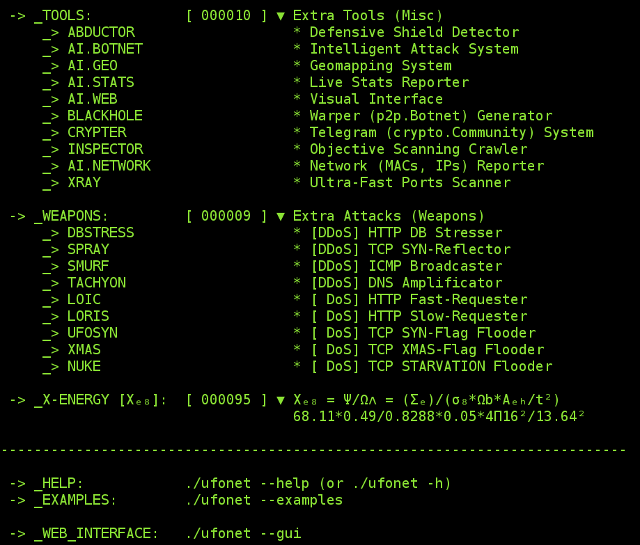Click the _WEAPONS: section header
This screenshot has height=545, width=640.
pos(71,216)
